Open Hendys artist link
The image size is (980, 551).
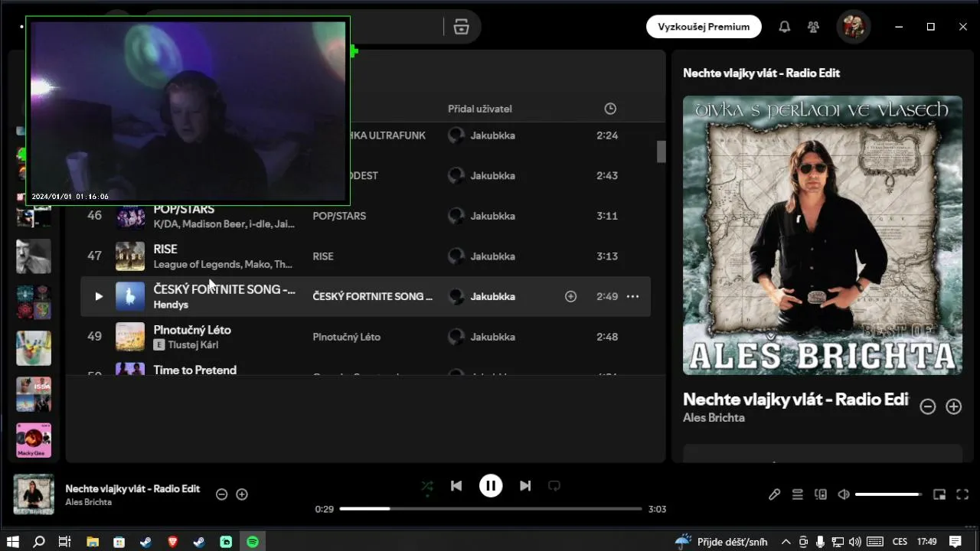(x=171, y=305)
